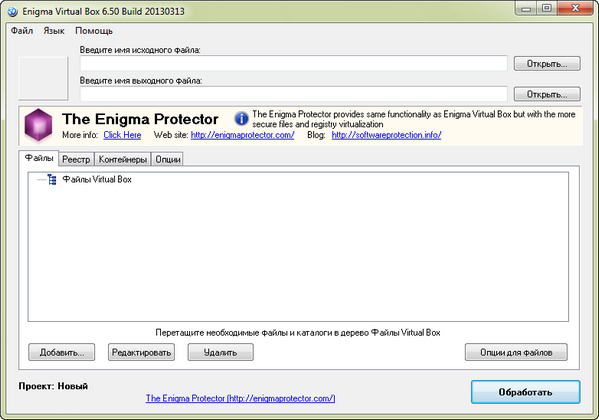Click the Обработать button

click(525, 392)
